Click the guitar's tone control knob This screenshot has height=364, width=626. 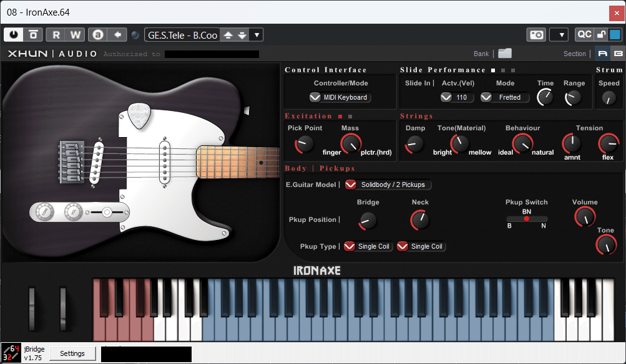[x=44, y=212]
